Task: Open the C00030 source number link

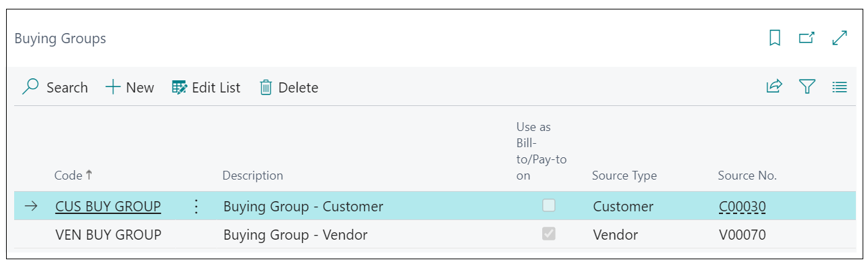Action: 743,207
